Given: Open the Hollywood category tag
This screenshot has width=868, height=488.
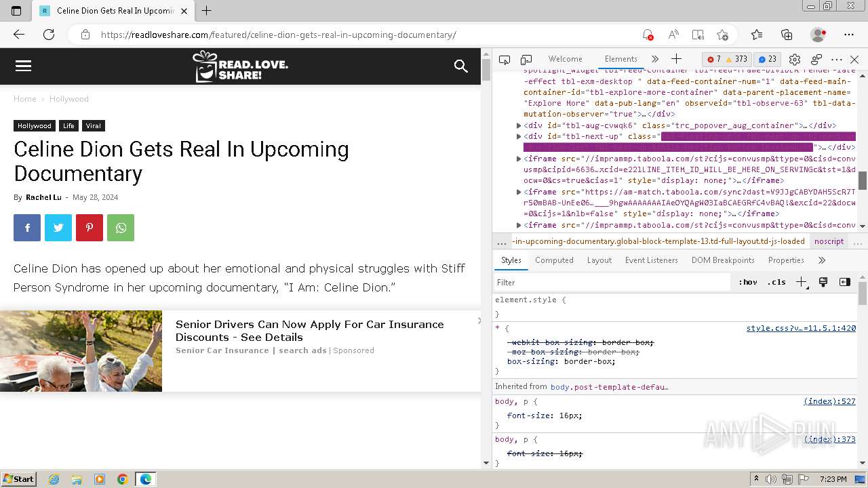Looking at the screenshot, I should (x=35, y=126).
